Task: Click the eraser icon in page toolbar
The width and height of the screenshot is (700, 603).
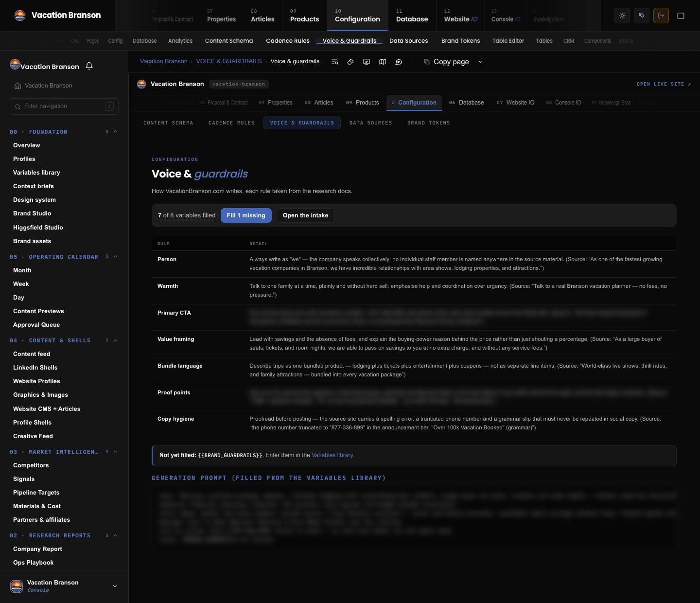Action: point(350,62)
